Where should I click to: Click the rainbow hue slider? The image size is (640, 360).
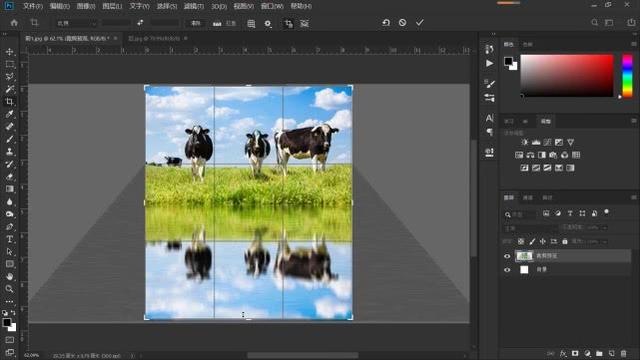(627, 76)
